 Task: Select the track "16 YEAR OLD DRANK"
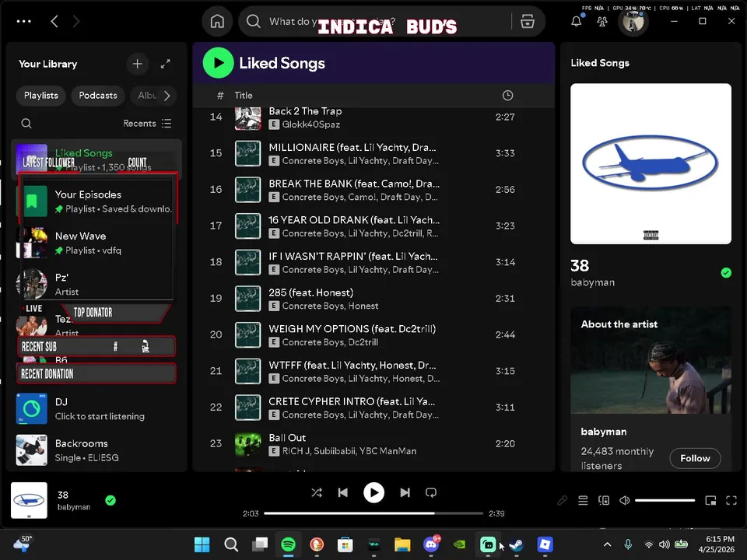pyautogui.click(x=373, y=226)
